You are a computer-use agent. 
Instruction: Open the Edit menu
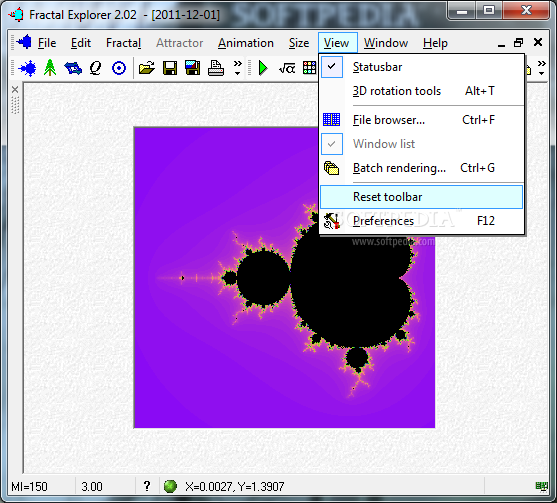(x=81, y=43)
